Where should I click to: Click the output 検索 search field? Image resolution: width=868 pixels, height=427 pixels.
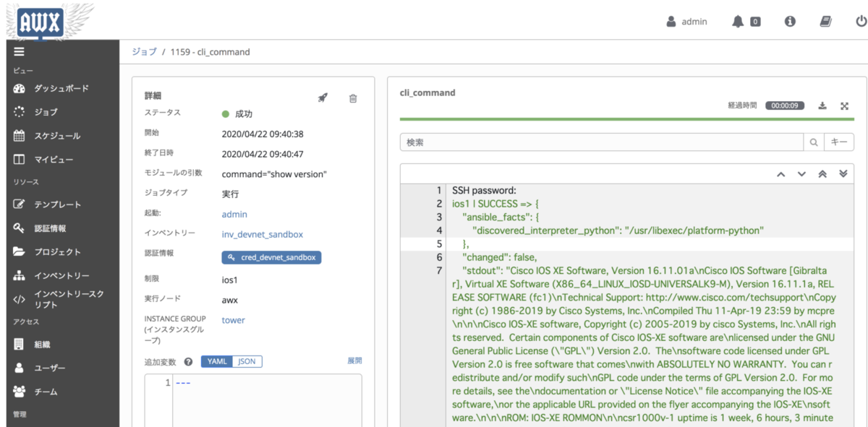[x=602, y=142]
